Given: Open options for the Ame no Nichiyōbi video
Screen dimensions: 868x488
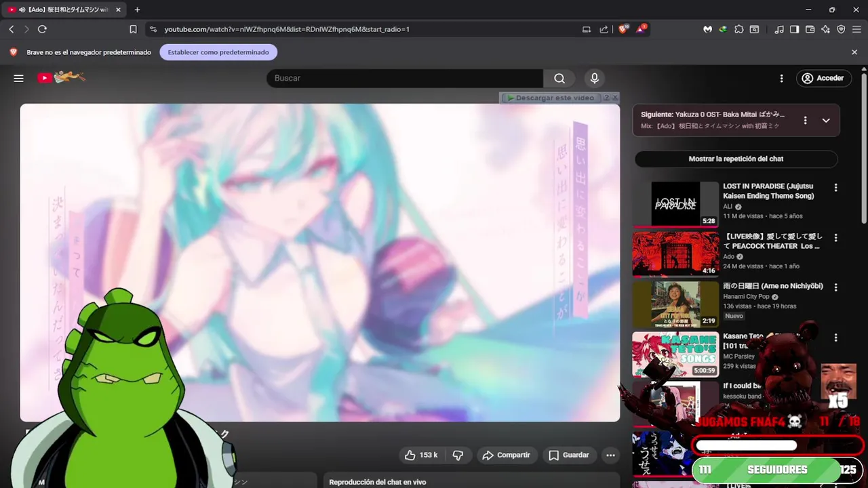Looking at the screenshot, I should point(835,287).
